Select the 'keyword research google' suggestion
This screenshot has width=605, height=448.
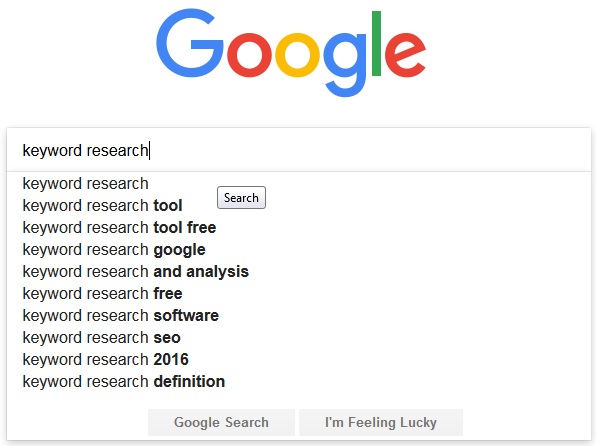(x=114, y=249)
